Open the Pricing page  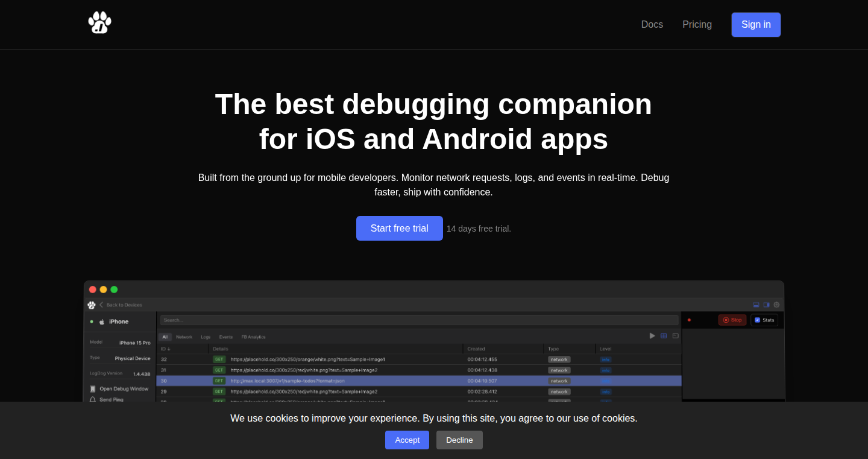click(x=697, y=25)
